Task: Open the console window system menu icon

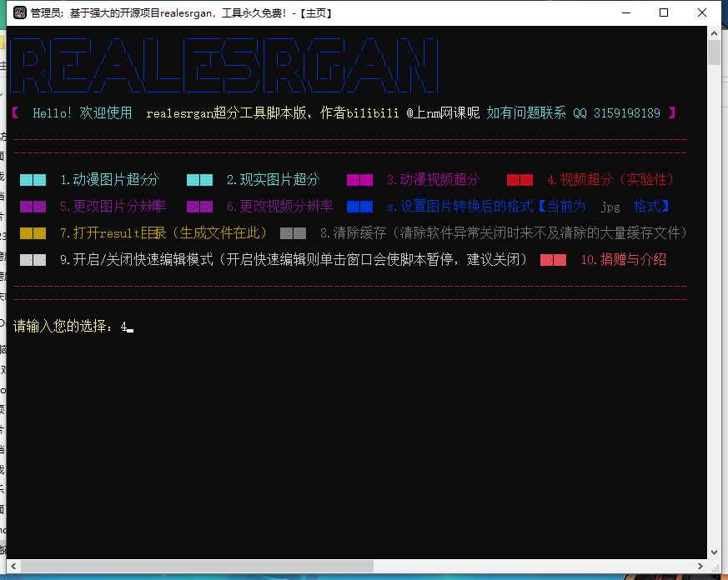Action: click(19, 12)
